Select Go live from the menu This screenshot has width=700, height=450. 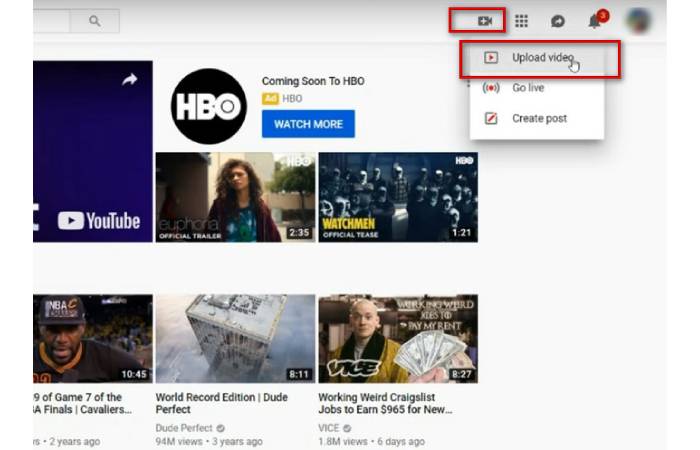pyautogui.click(x=537, y=88)
